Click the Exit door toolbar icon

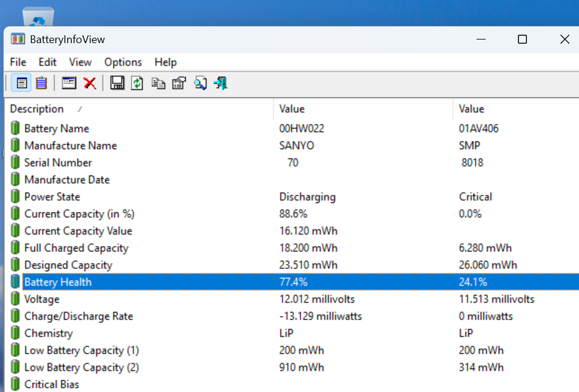tap(221, 83)
